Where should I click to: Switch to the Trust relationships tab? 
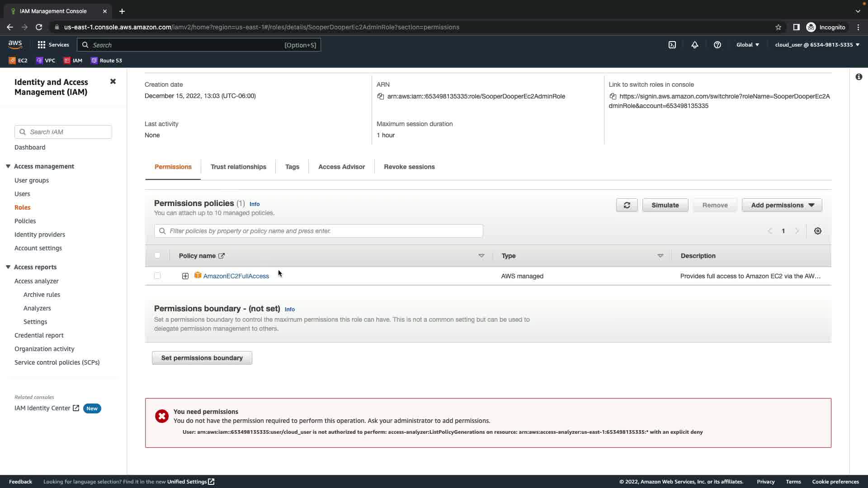(238, 167)
